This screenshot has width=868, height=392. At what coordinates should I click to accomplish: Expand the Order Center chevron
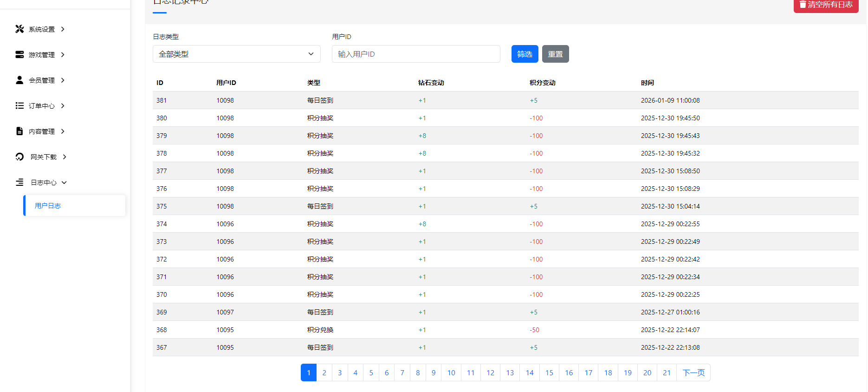pyautogui.click(x=63, y=106)
